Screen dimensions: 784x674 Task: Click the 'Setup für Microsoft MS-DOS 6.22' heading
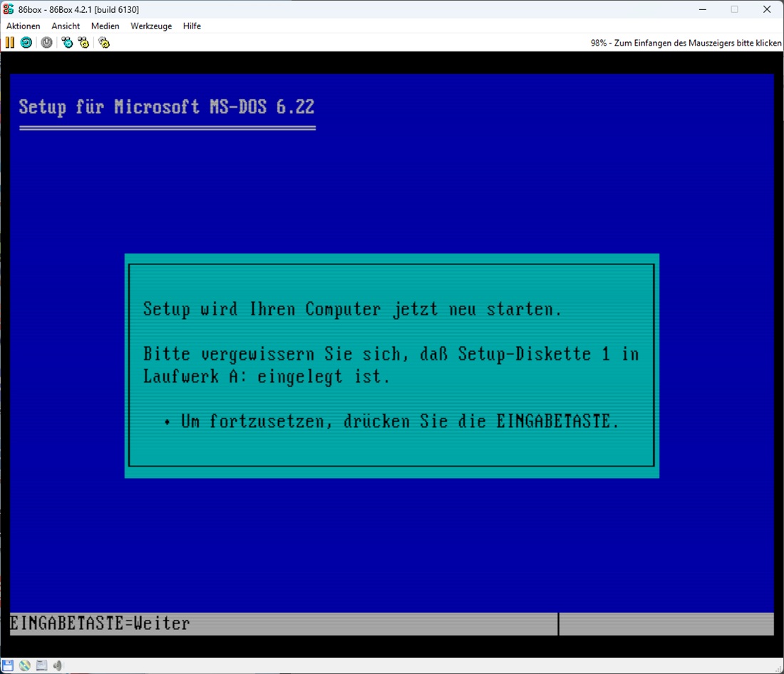167,107
